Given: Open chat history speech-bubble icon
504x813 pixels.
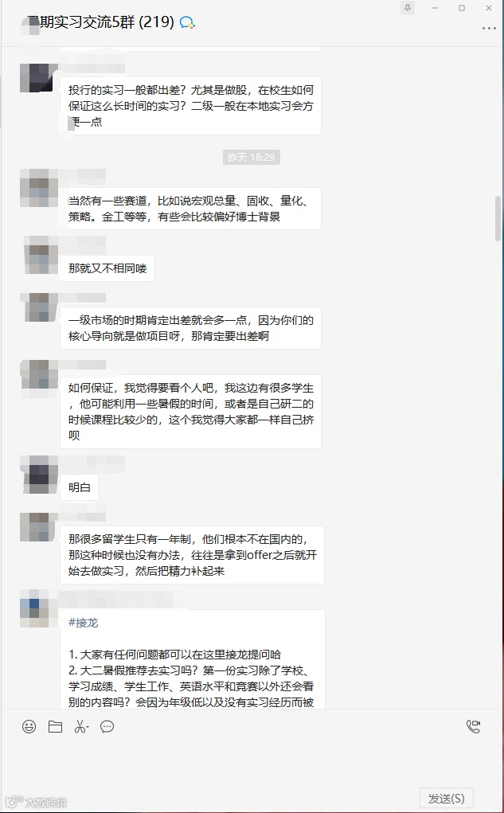Looking at the screenshot, I should [107, 726].
